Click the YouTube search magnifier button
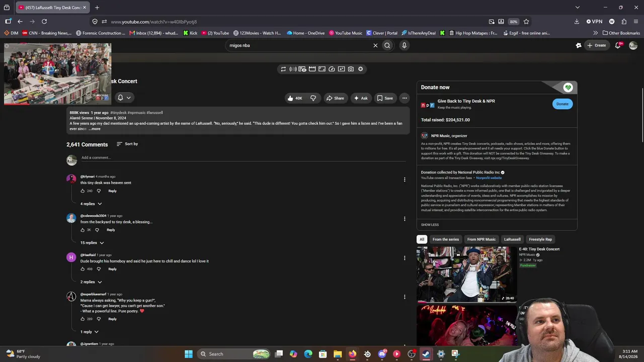The width and height of the screenshot is (644, 362). point(387,45)
